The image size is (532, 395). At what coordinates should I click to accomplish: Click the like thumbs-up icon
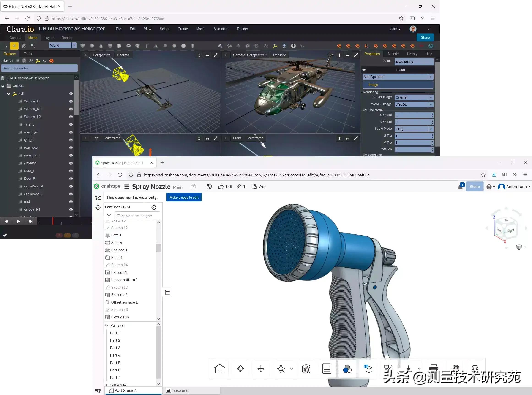[x=221, y=187]
